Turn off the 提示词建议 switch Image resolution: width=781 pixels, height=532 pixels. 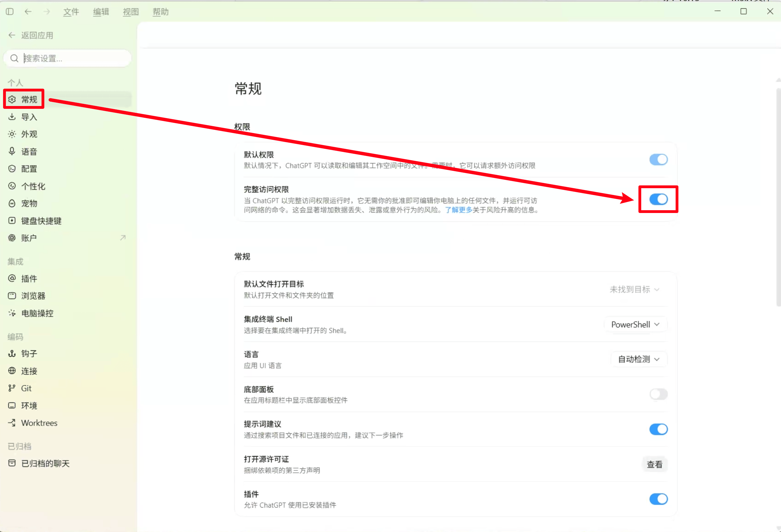point(658,429)
